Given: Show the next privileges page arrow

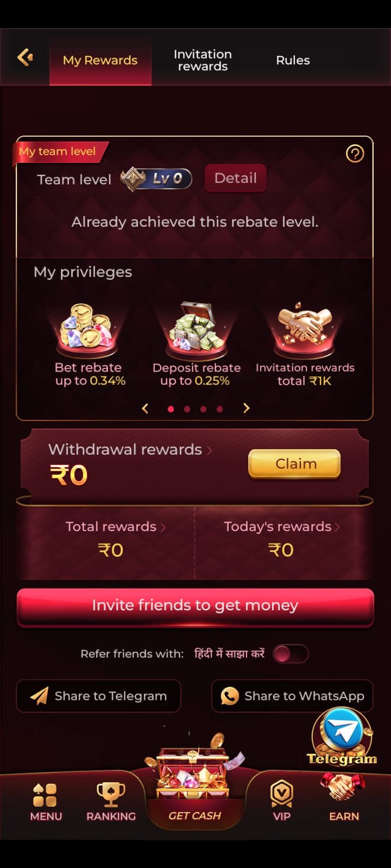Looking at the screenshot, I should [247, 408].
